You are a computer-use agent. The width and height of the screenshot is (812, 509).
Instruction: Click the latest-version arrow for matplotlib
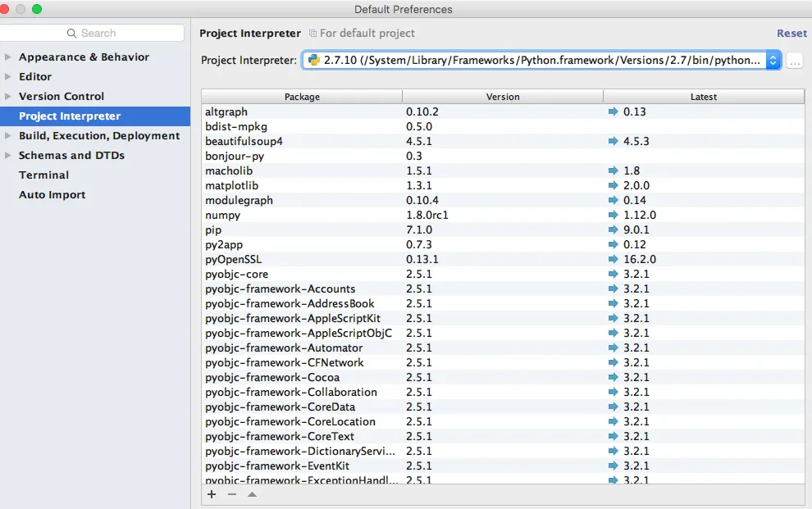(x=613, y=185)
